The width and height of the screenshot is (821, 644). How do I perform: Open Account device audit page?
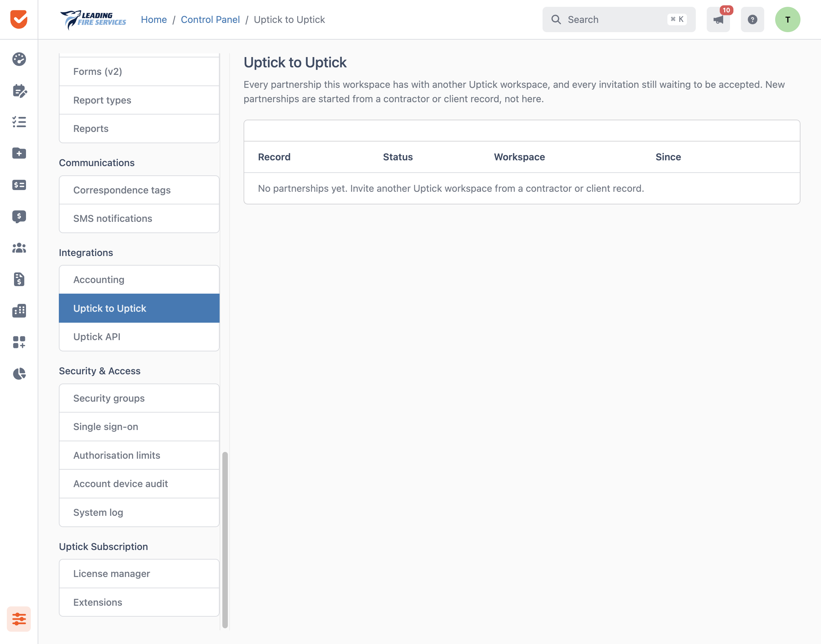pyautogui.click(x=139, y=484)
